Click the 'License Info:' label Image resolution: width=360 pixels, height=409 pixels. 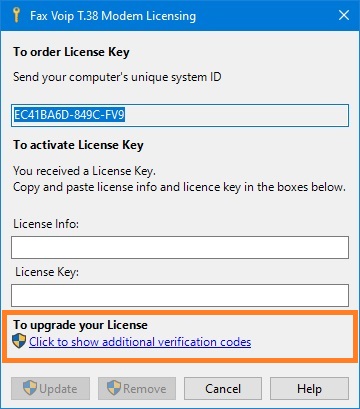click(46, 224)
